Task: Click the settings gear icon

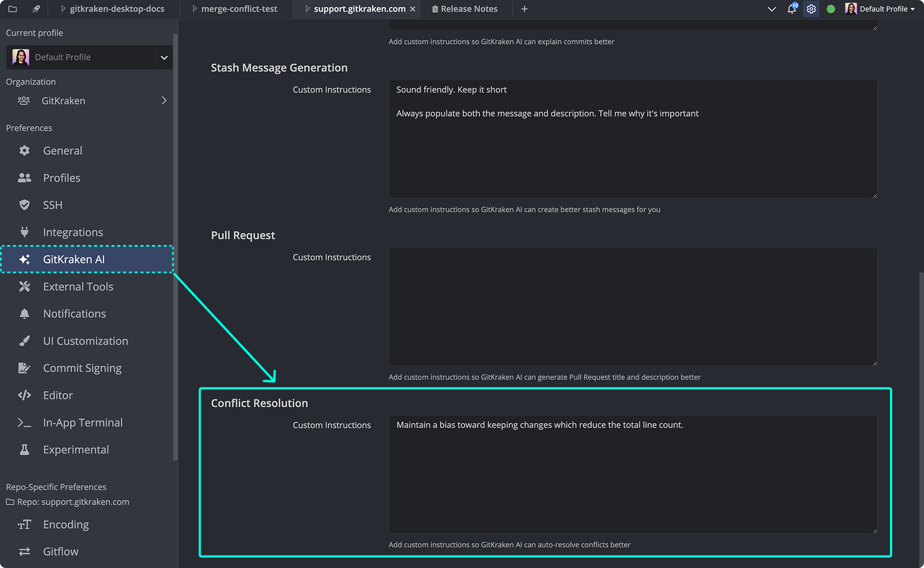Action: tap(811, 9)
